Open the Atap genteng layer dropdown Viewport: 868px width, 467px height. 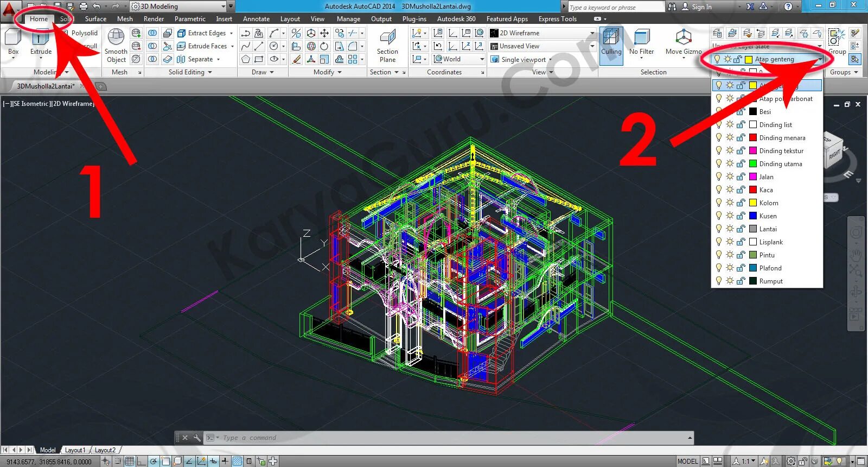[768, 59]
